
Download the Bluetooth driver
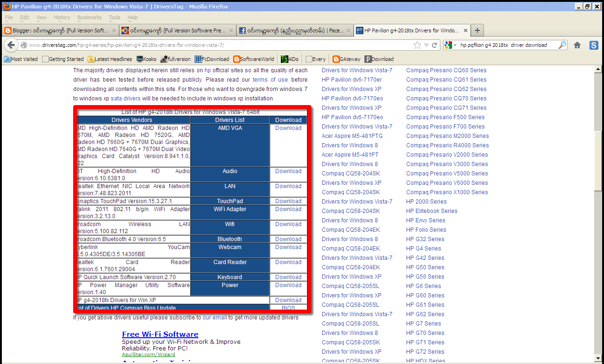pos(288,239)
